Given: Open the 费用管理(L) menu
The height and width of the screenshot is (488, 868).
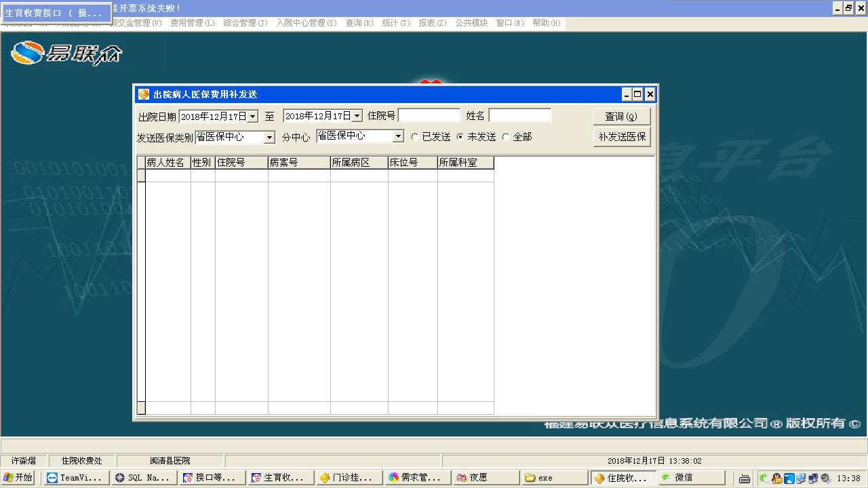Looking at the screenshot, I should coord(193,23).
